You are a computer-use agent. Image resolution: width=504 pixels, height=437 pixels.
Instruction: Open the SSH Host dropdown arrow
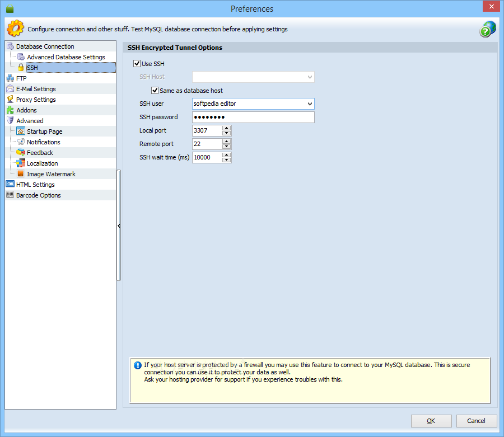[x=310, y=77]
